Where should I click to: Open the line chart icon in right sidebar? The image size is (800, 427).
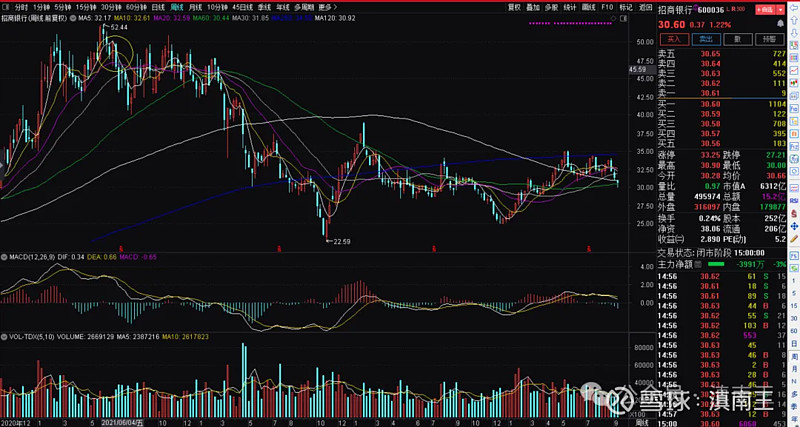[793, 71]
